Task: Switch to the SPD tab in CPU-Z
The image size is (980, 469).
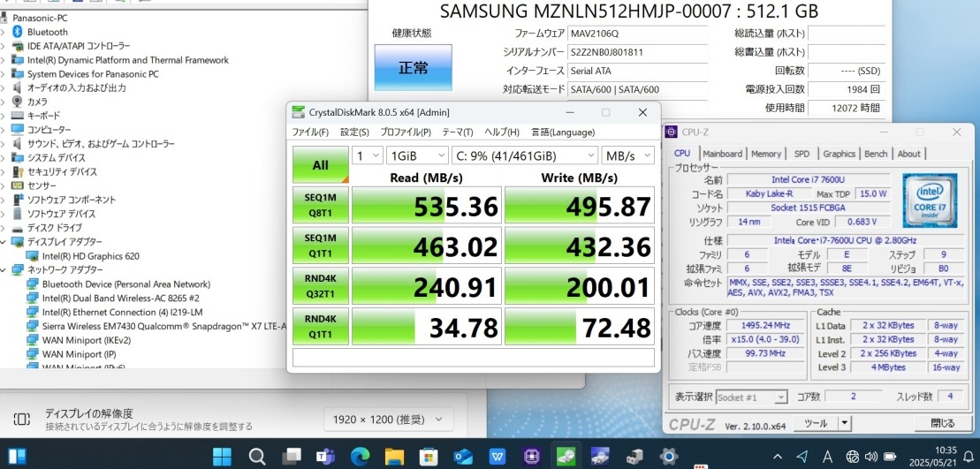Action: (801, 154)
